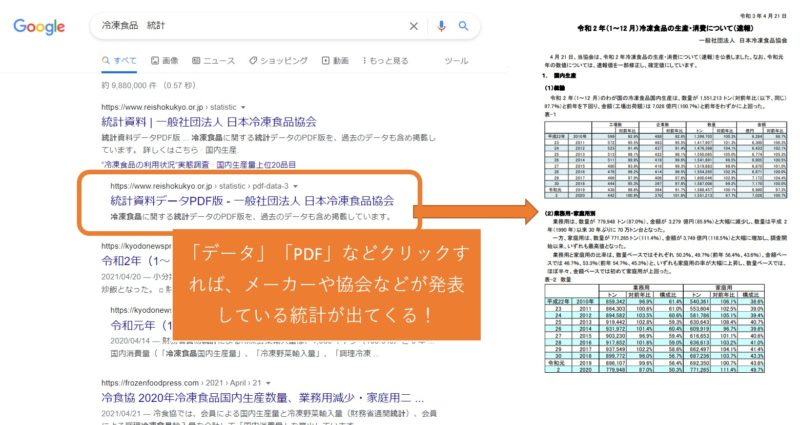Viewport: 800px width, 425px height.
Task: Open 統計資料データPDF版 search result
Action: coord(252,201)
